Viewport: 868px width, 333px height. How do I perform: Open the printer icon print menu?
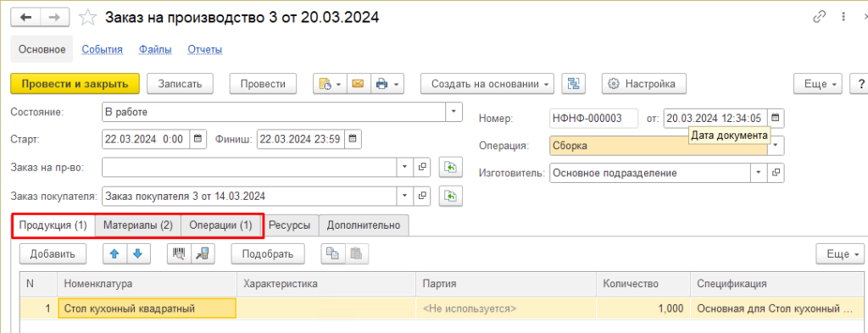coord(387,84)
